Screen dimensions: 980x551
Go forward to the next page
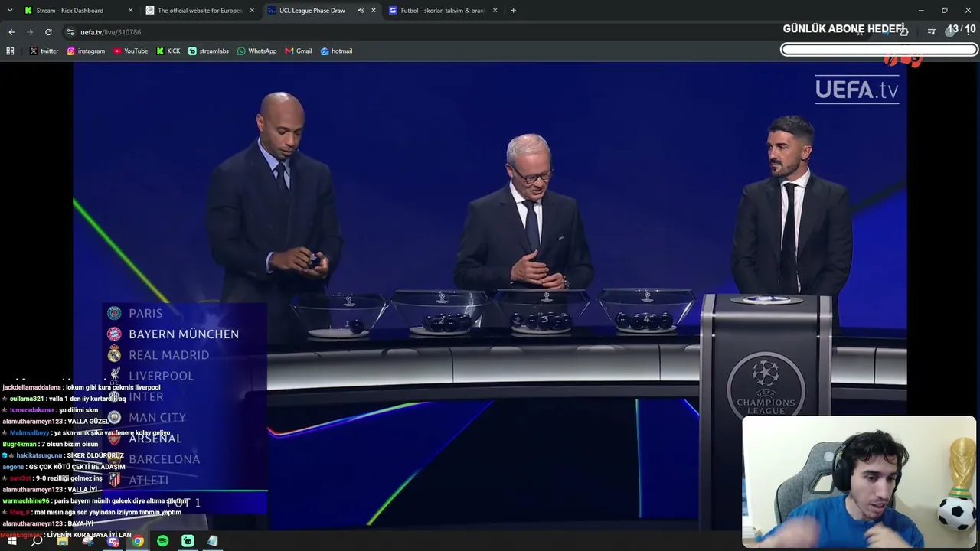point(30,32)
